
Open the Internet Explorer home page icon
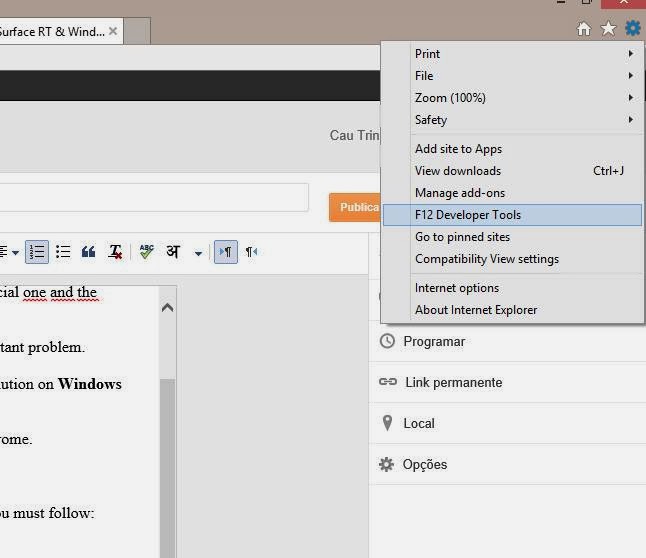[583, 29]
